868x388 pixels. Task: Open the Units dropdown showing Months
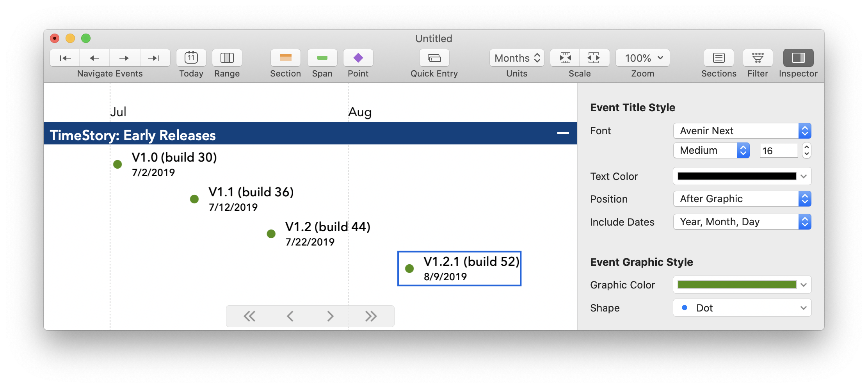tap(516, 58)
